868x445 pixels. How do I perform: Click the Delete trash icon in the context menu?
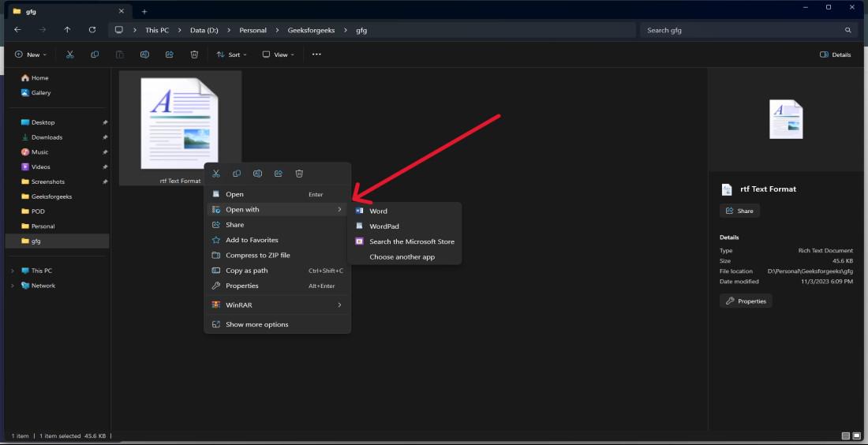tap(299, 174)
